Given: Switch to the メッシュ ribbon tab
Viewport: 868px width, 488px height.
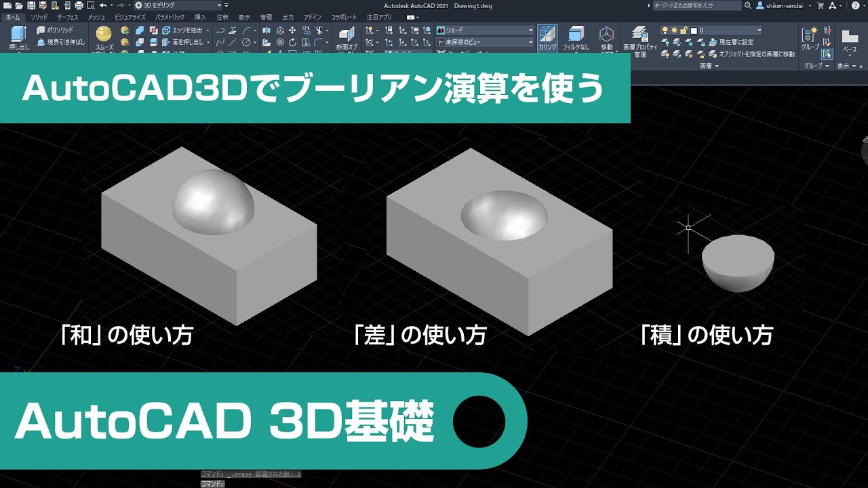Looking at the screenshot, I should [96, 17].
